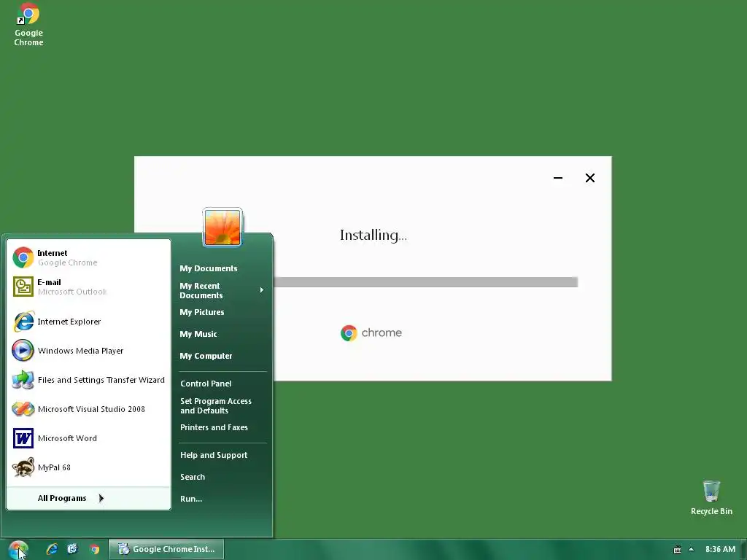Image resolution: width=747 pixels, height=560 pixels.
Task: Click the "Files and Settings Transfer Wizard" label
Action: coord(101,379)
